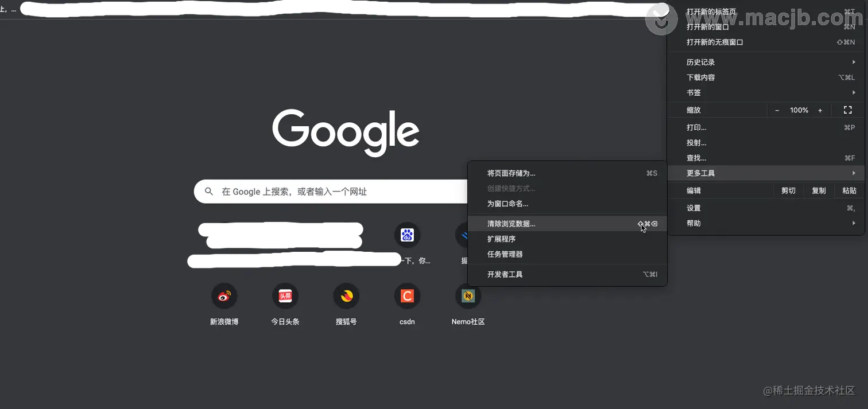Select 将页面存储为... in submenu
The image size is (868, 409).
[x=567, y=173]
